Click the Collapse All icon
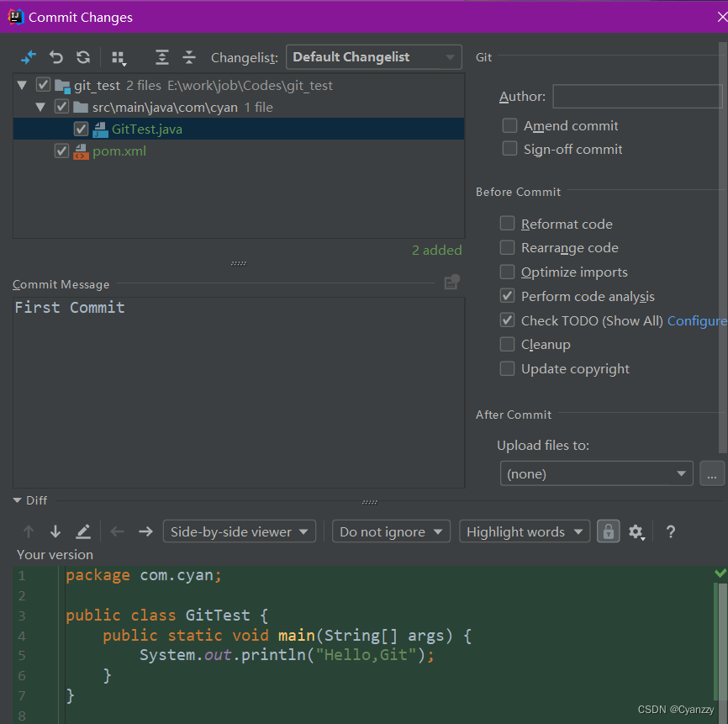This screenshot has height=724, width=728. (189, 57)
